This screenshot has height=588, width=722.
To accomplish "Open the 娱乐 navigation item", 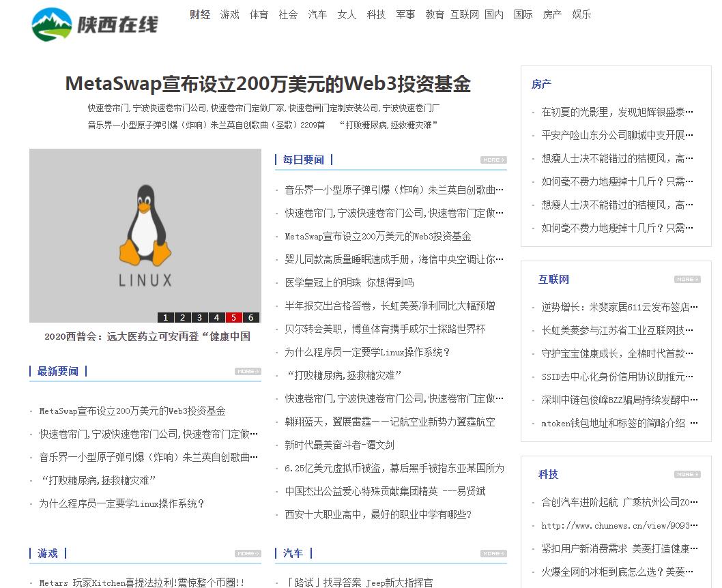I will pyautogui.click(x=581, y=15).
